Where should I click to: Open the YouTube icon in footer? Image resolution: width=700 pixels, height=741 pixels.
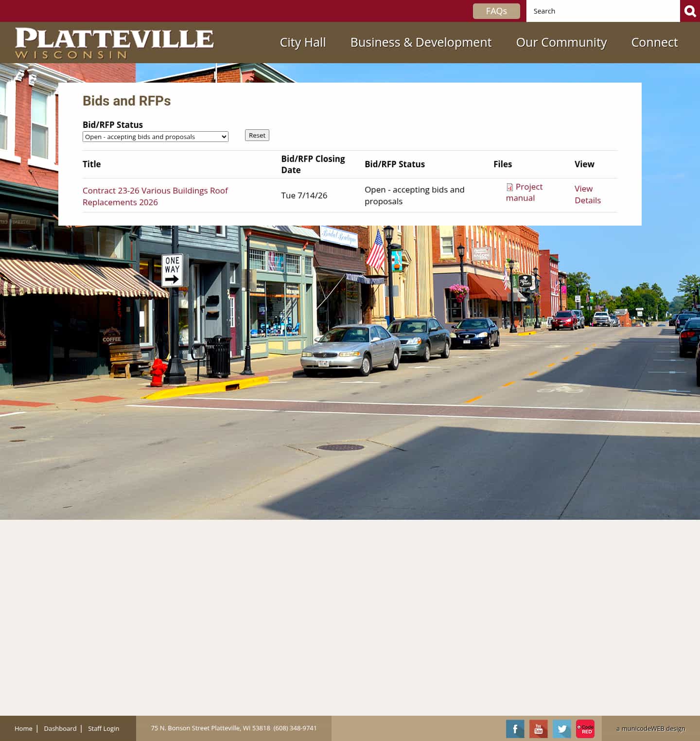click(539, 729)
